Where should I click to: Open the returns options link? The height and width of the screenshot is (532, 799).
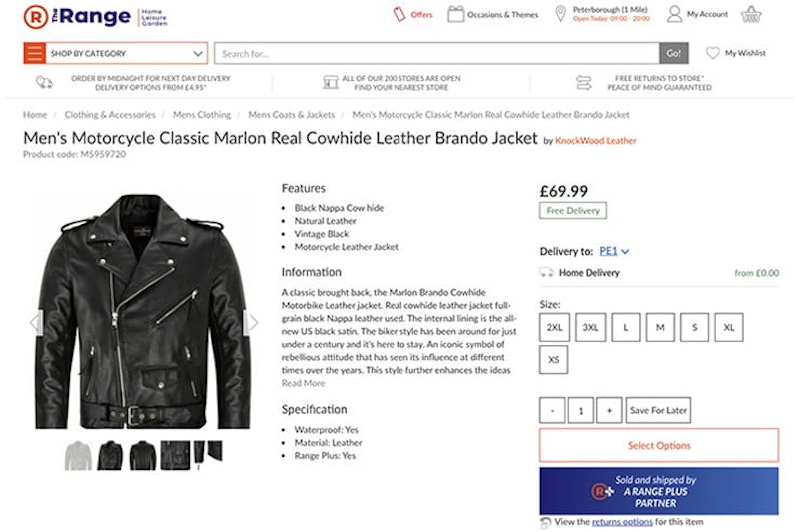pos(622,522)
